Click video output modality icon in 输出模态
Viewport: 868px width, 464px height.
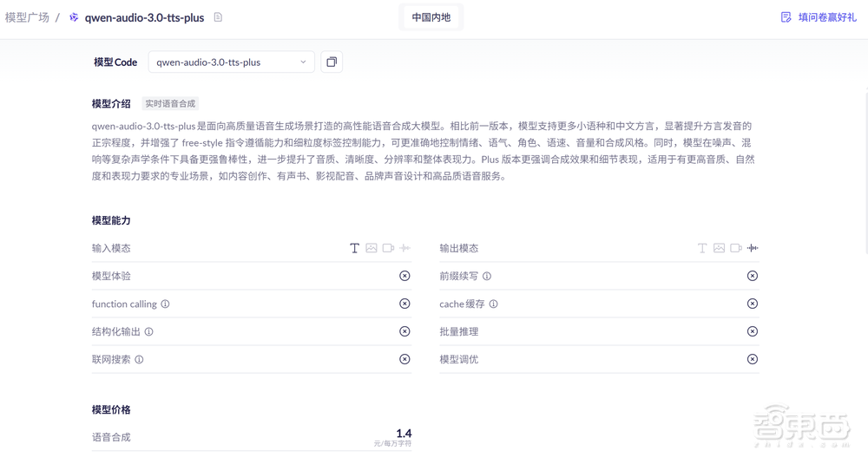[x=736, y=248]
